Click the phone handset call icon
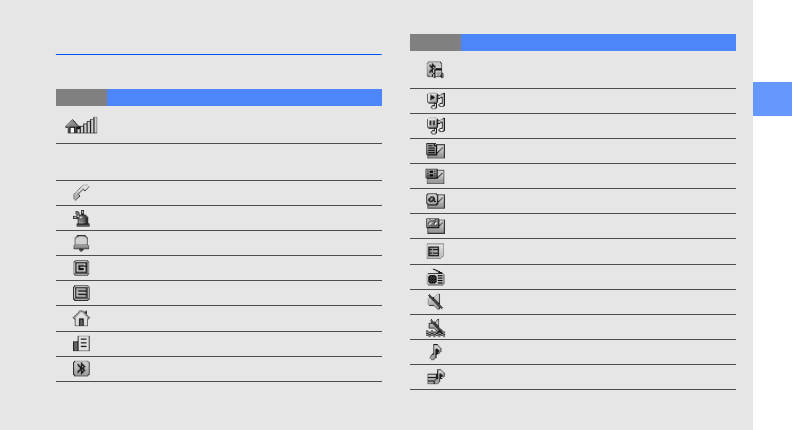 [x=81, y=193]
